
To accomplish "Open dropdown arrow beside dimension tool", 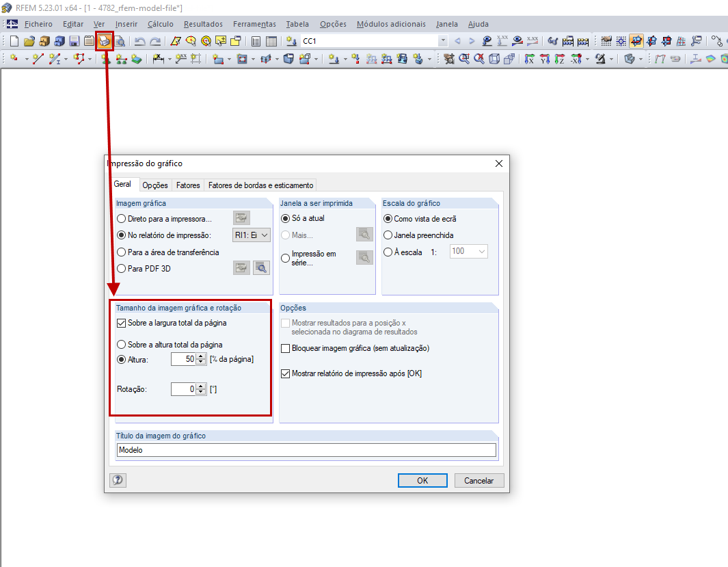I will coord(170,60).
